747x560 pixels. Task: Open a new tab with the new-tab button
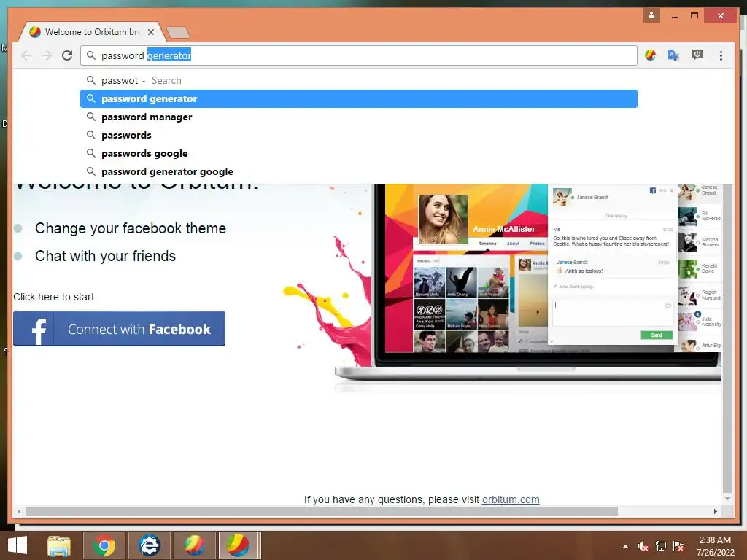(178, 32)
